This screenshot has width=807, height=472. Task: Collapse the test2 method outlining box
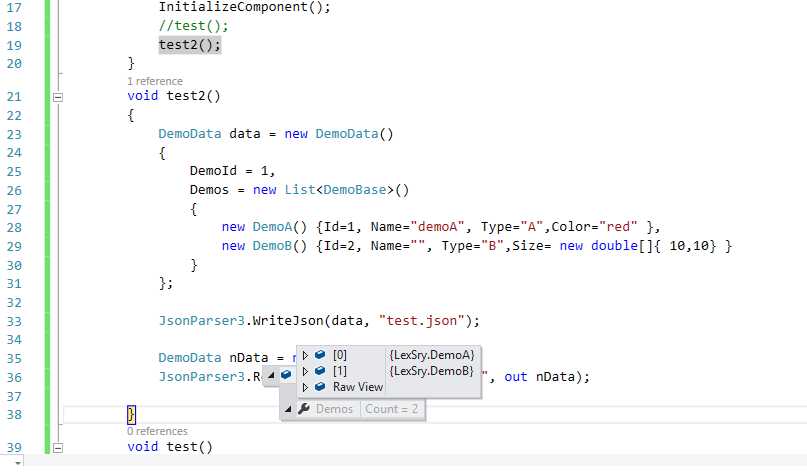pyautogui.click(x=58, y=97)
